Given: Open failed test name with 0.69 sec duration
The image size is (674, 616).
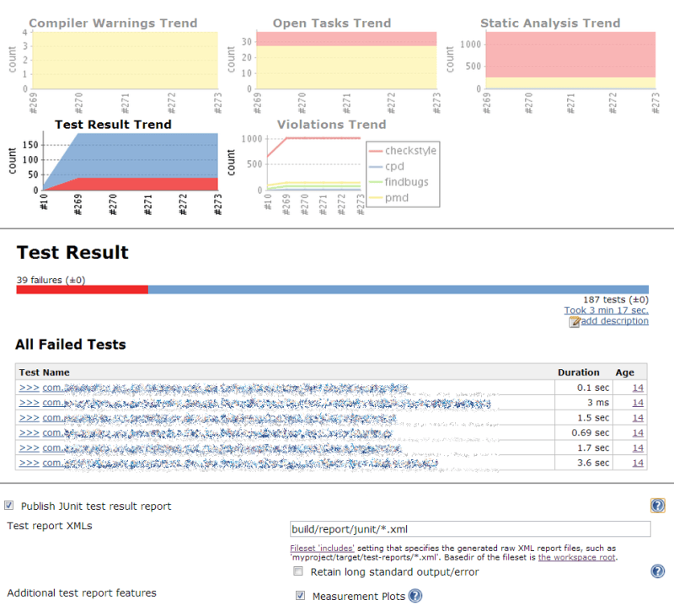Looking at the screenshot, I should click(x=217, y=433).
